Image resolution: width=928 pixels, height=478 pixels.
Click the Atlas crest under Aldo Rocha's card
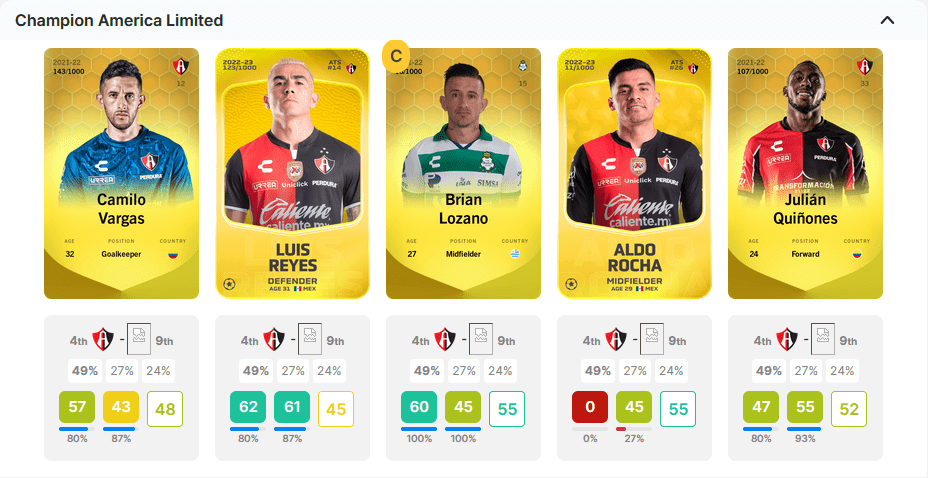pyautogui.click(x=616, y=340)
